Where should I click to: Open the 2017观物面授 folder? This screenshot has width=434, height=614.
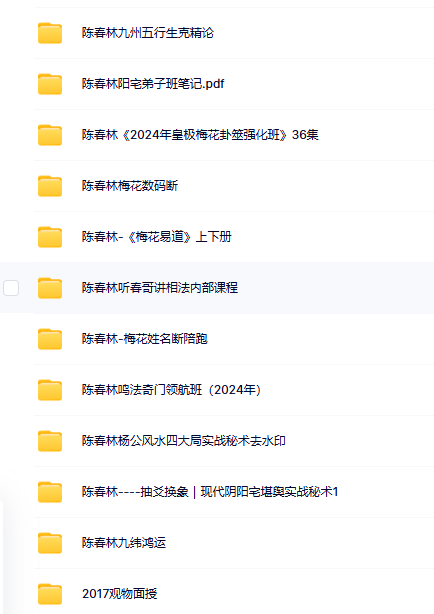tap(119, 594)
